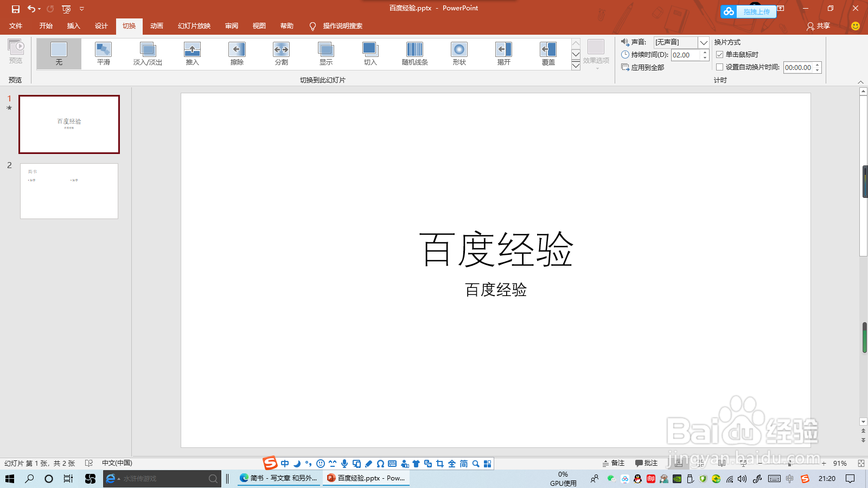This screenshot has width=868, height=488.
Task: Apply the 随机线条 (Random Bars) transition
Action: 414,54
